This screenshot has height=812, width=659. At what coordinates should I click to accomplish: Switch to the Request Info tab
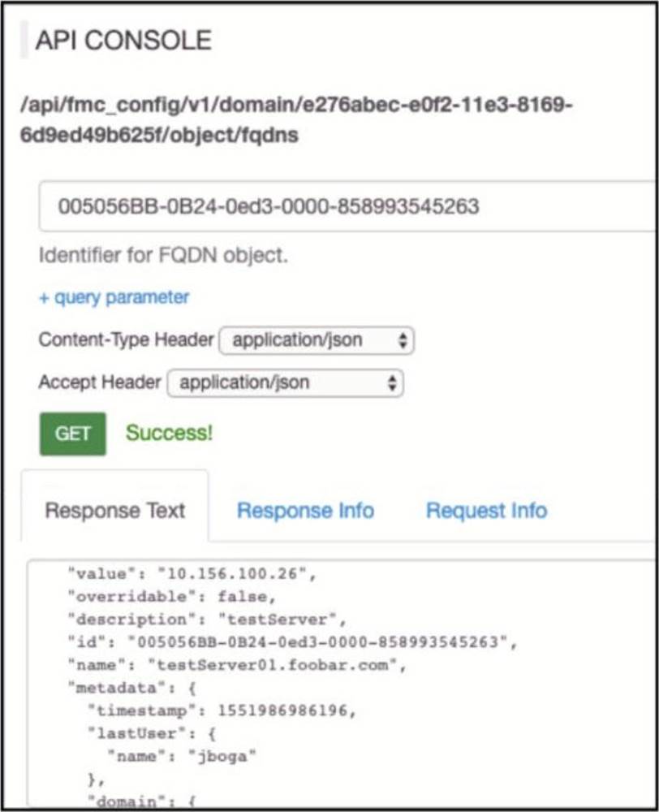(x=486, y=511)
